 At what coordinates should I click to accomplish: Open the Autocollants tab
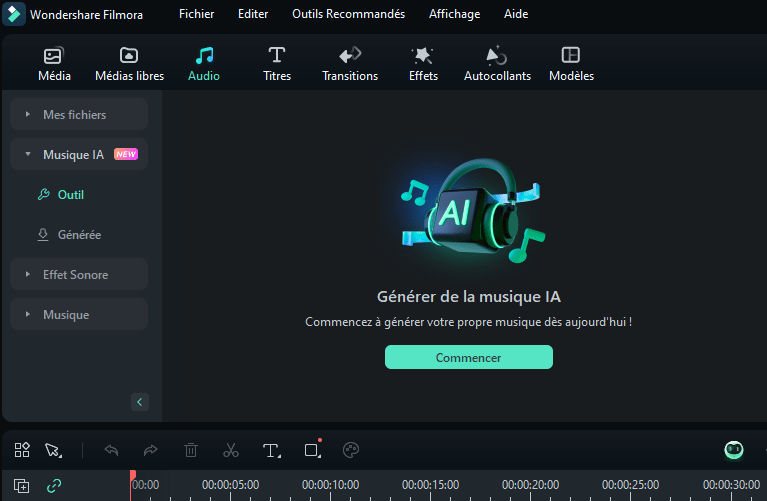pos(497,64)
